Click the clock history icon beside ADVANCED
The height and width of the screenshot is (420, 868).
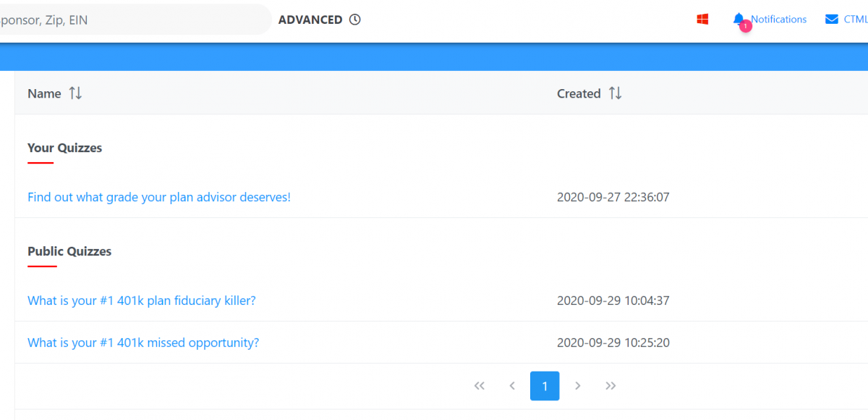(355, 20)
